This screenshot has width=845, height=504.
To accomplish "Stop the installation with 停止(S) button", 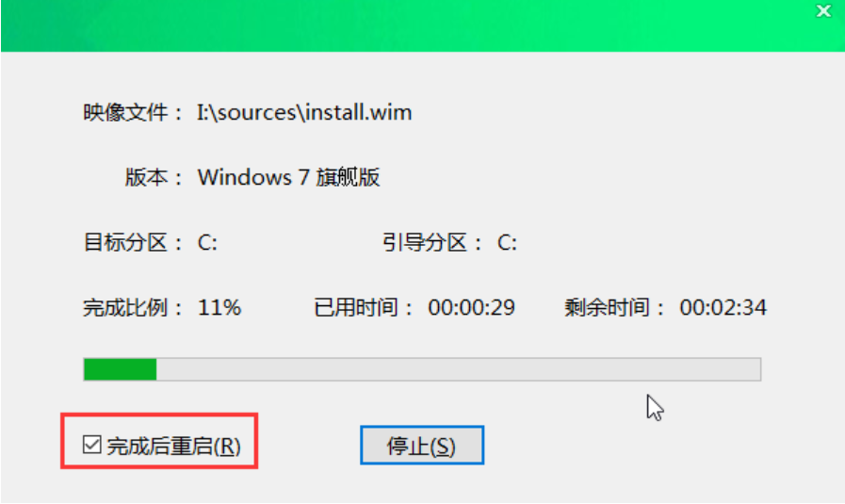I will click(x=422, y=446).
